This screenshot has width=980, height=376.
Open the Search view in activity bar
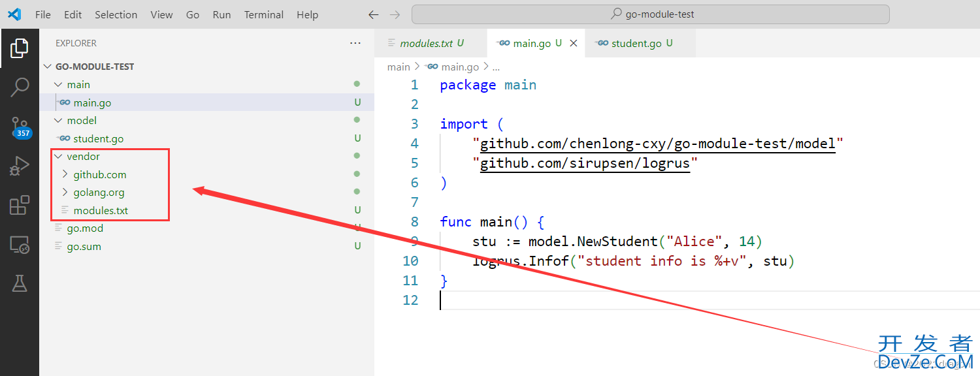[x=20, y=87]
